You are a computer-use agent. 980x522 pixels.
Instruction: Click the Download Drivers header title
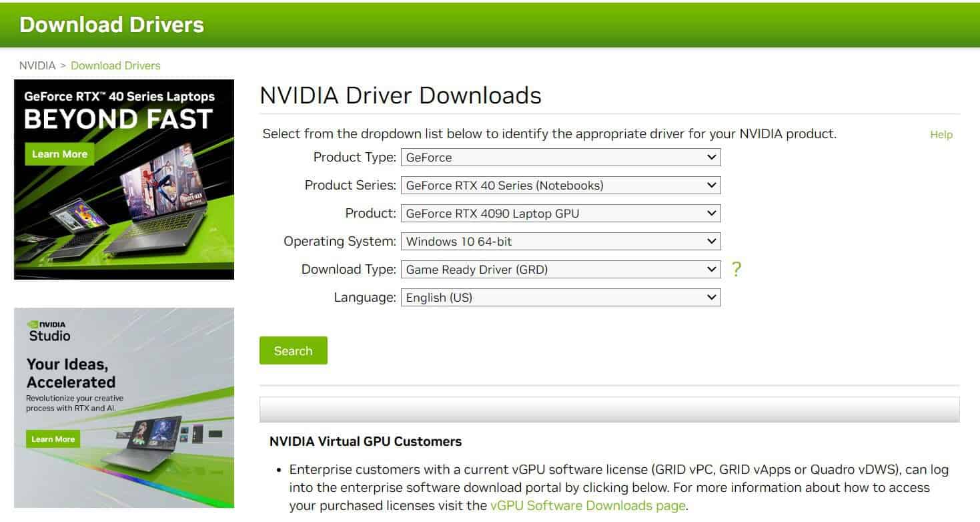(111, 25)
